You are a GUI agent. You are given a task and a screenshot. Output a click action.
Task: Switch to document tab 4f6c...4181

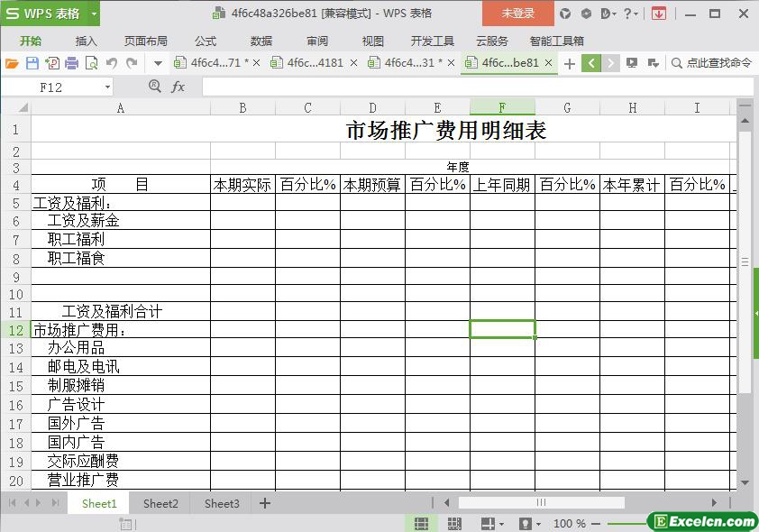pos(315,63)
